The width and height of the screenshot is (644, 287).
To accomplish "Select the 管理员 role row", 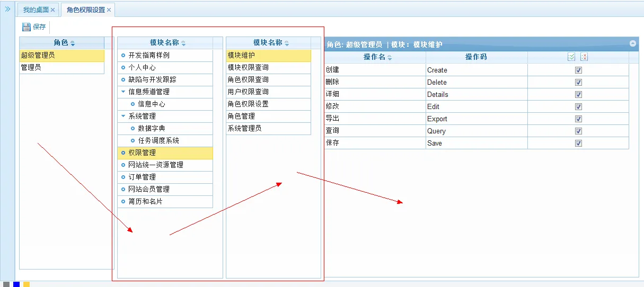I will click(x=62, y=67).
